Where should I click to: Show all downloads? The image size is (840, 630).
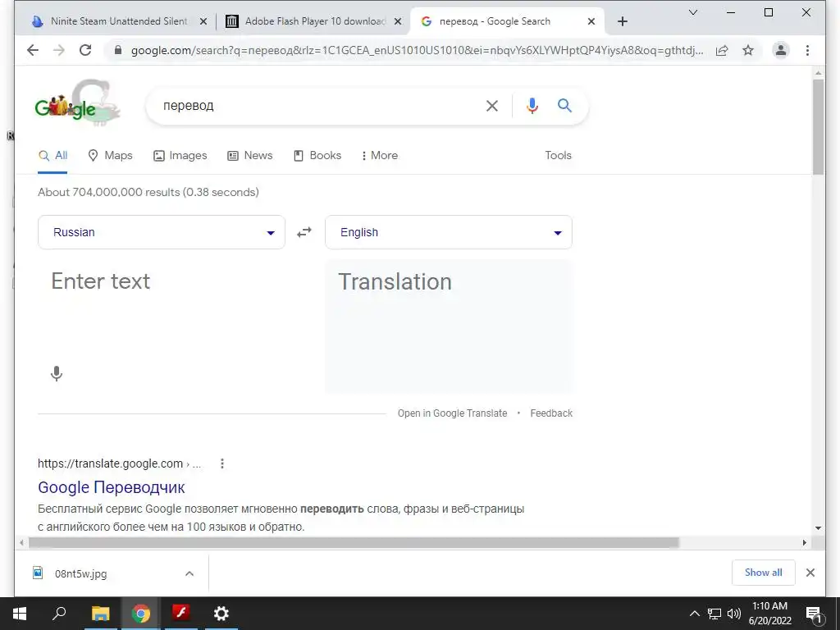[x=764, y=573]
